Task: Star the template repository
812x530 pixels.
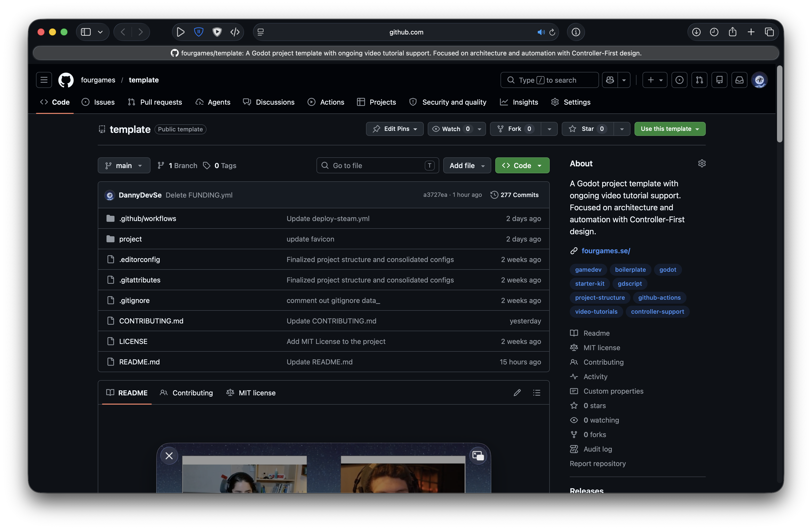Action: pyautogui.click(x=587, y=129)
